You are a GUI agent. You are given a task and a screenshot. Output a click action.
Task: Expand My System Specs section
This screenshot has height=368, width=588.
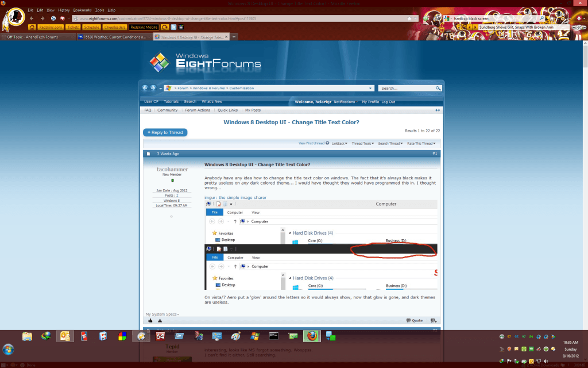point(163,314)
